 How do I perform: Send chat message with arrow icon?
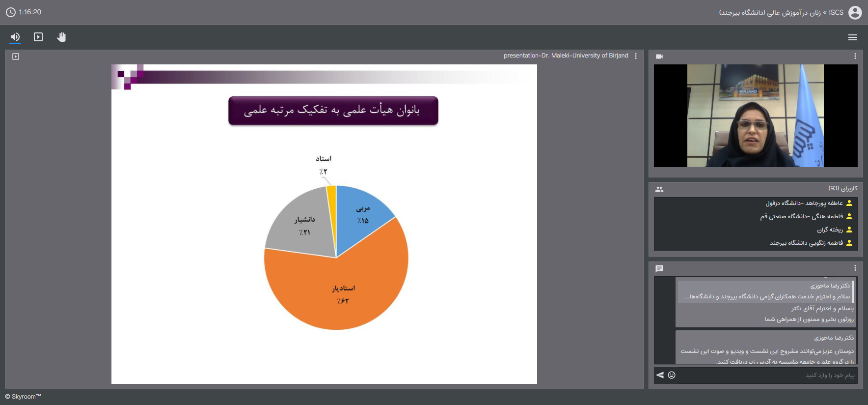pyautogui.click(x=660, y=375)
